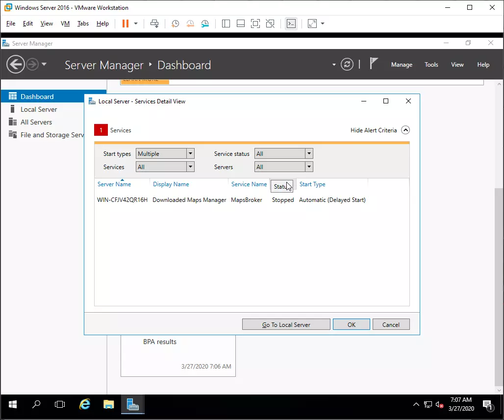The width and height of the screenshot is (504, 420).
Task: Click the VMware stretch guest icon
Action: (x=312, y=24)
